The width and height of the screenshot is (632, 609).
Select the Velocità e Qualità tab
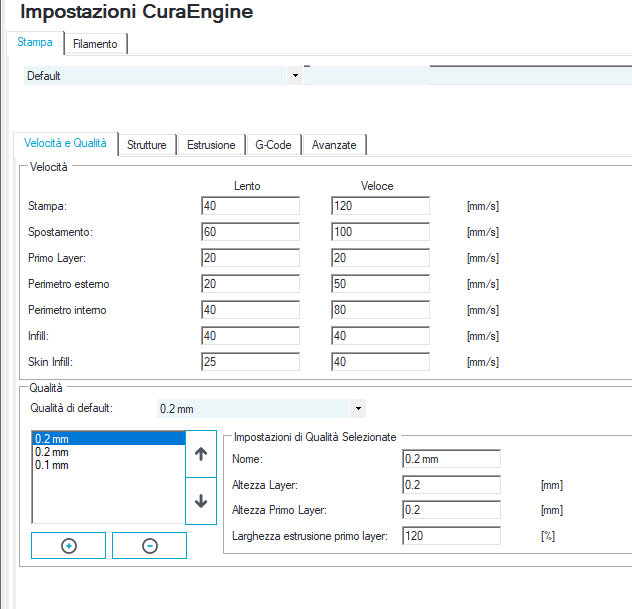[x=65, y=143]
